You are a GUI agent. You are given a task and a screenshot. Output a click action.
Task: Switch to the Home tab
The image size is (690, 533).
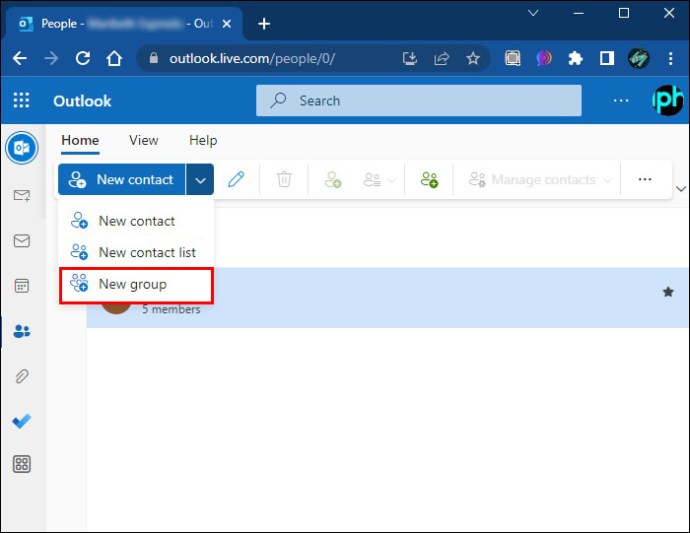[x=80, y=140]
